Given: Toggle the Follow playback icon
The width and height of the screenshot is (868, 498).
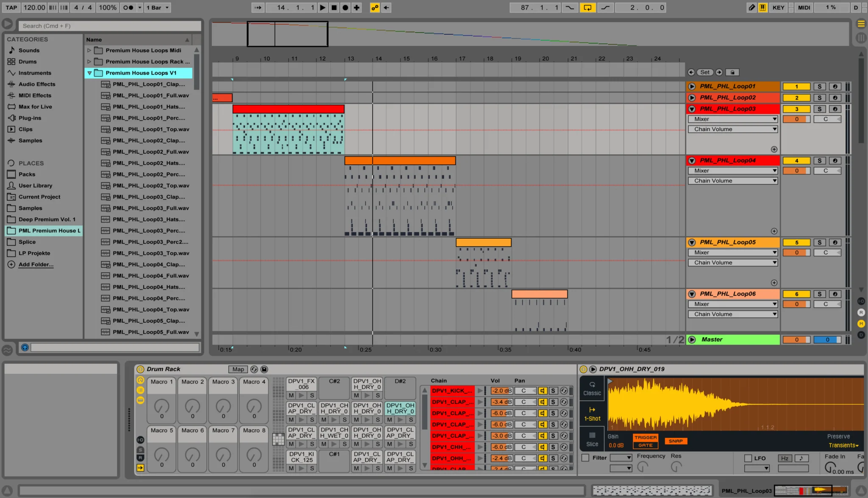Looking at the screenshot, I should [x=257, y=7].
